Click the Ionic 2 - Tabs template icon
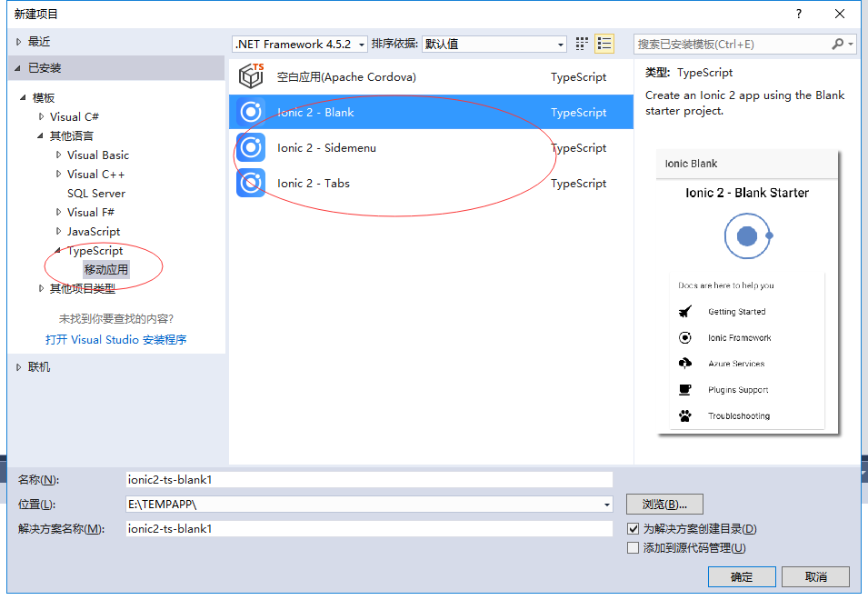 [251, 183]
